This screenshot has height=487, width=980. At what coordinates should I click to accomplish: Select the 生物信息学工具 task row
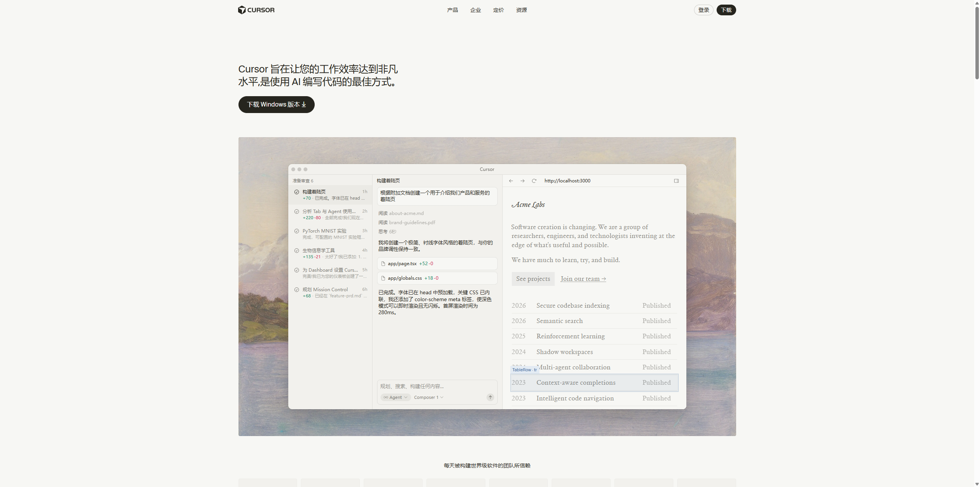330,253
